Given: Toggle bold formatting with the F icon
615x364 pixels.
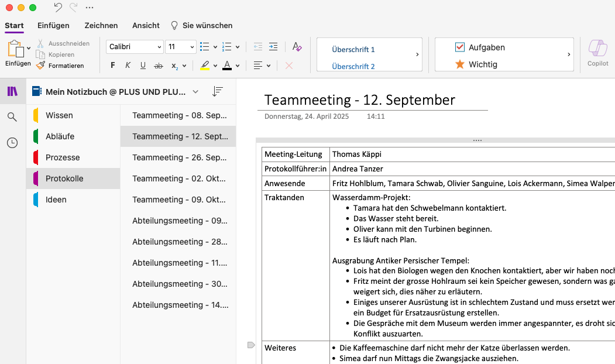Looking at the screenshot, I should point(112,66).
